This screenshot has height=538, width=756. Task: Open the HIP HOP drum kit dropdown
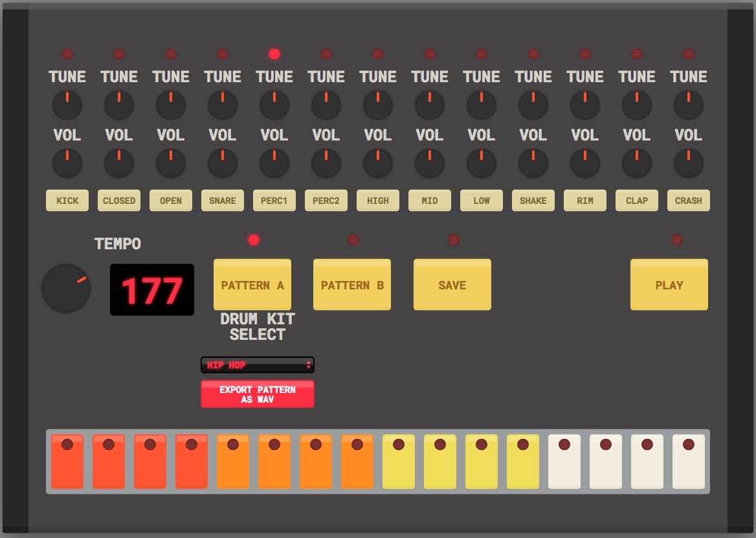pyautogui.click(x=257, y=364)
